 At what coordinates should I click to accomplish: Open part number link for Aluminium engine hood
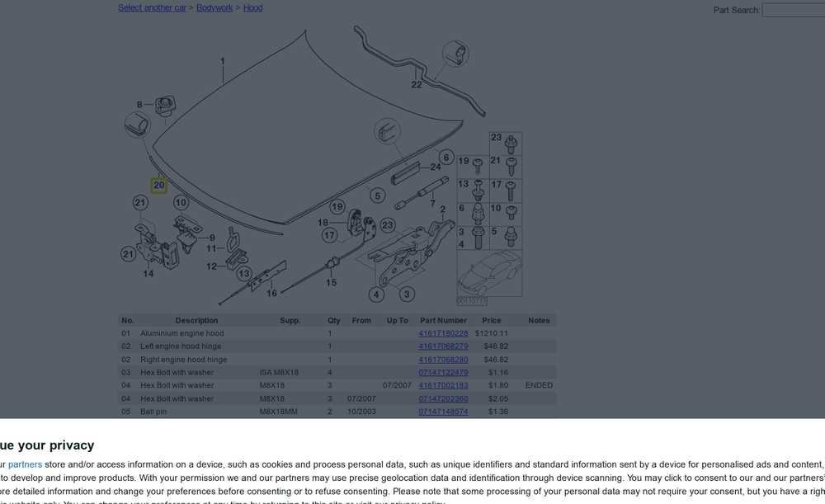443,333
